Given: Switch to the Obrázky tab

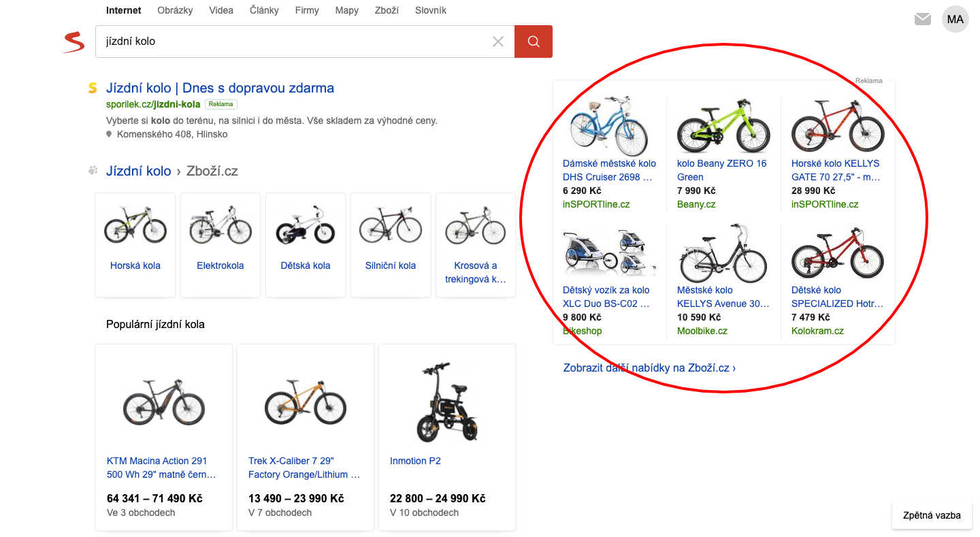Looking at the screenshot, I should [175, 10].
